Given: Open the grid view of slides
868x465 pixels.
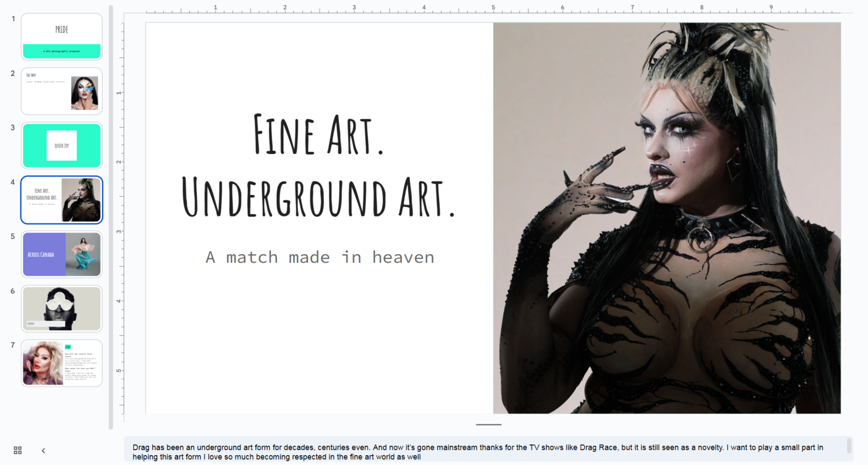Looking at the screenshot, I should tap(17, 451).
